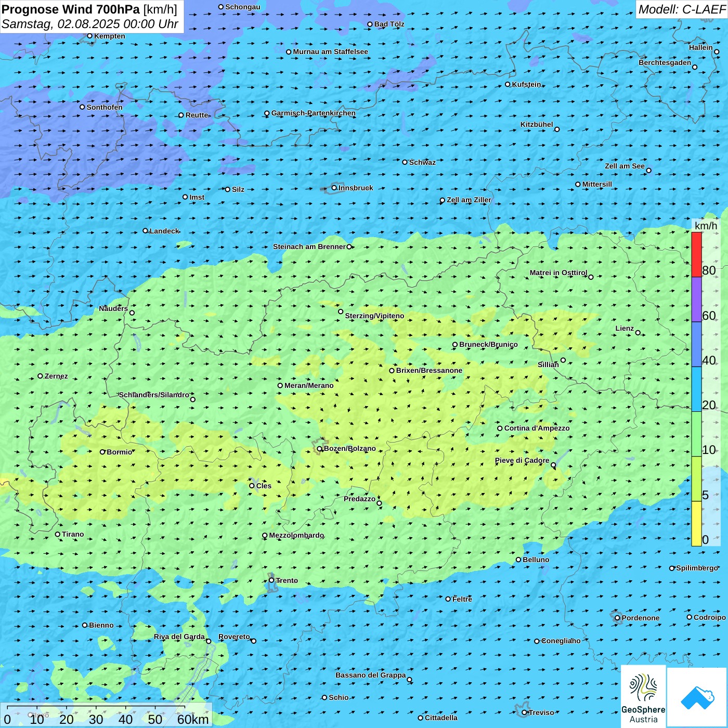Click the Kufstein location dot
The width and height of the screenshot is (728, 728).
[508, 84]
